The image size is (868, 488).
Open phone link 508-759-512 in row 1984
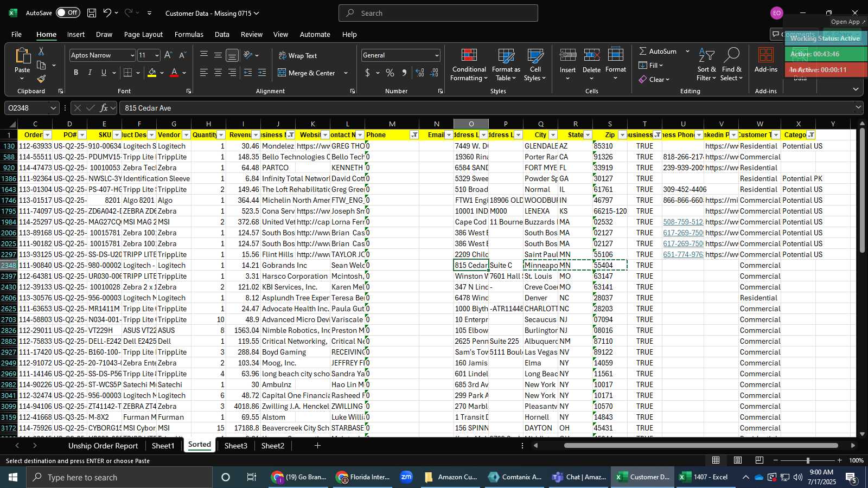tap(683, 222)
